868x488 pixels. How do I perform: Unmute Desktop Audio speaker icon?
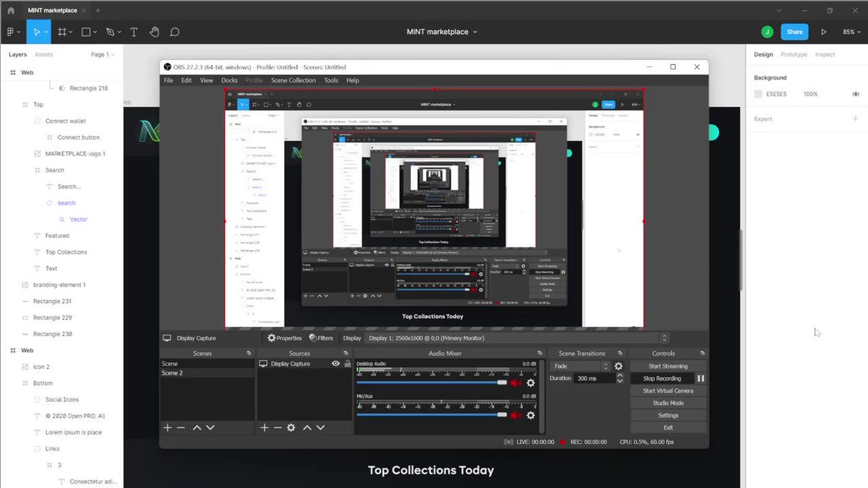[x=516, y=383]
